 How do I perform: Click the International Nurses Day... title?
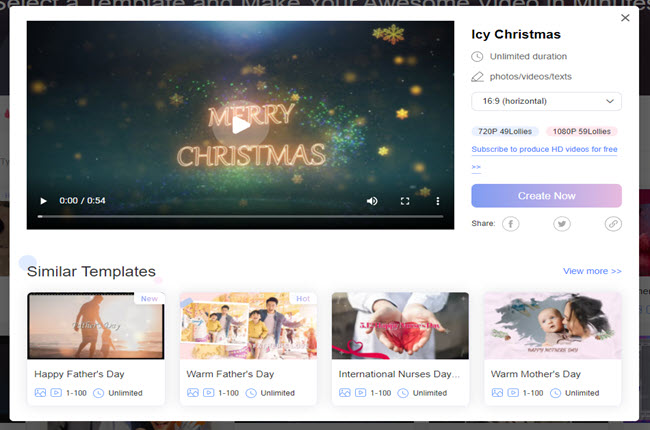point(399,374)
